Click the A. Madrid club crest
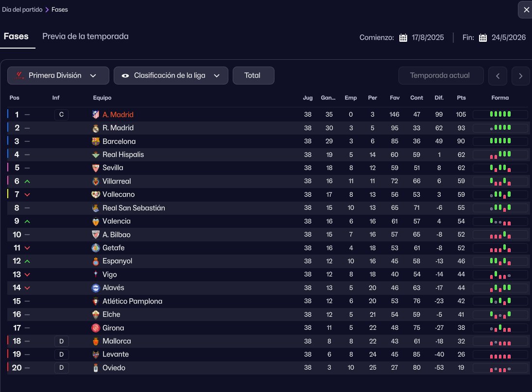Screen dimensions: 532x392 [x=96, y=115]
